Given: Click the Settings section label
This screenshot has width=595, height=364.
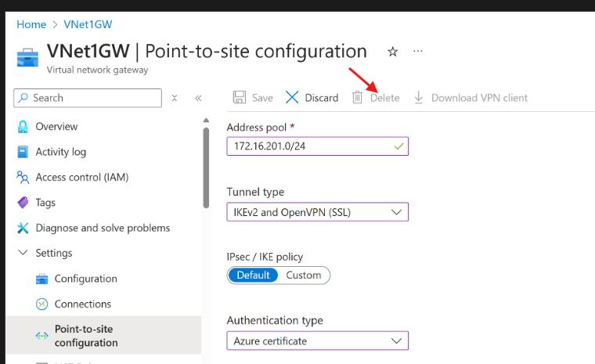Looking at the screenshot, I should pos(53,253).
